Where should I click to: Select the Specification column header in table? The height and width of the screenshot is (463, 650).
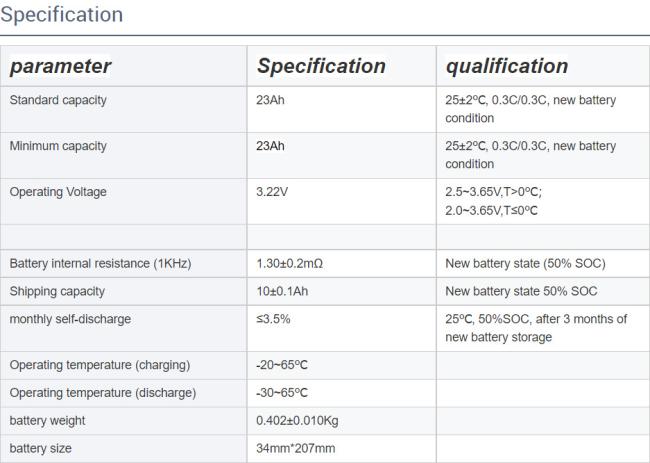pos(321,66)
